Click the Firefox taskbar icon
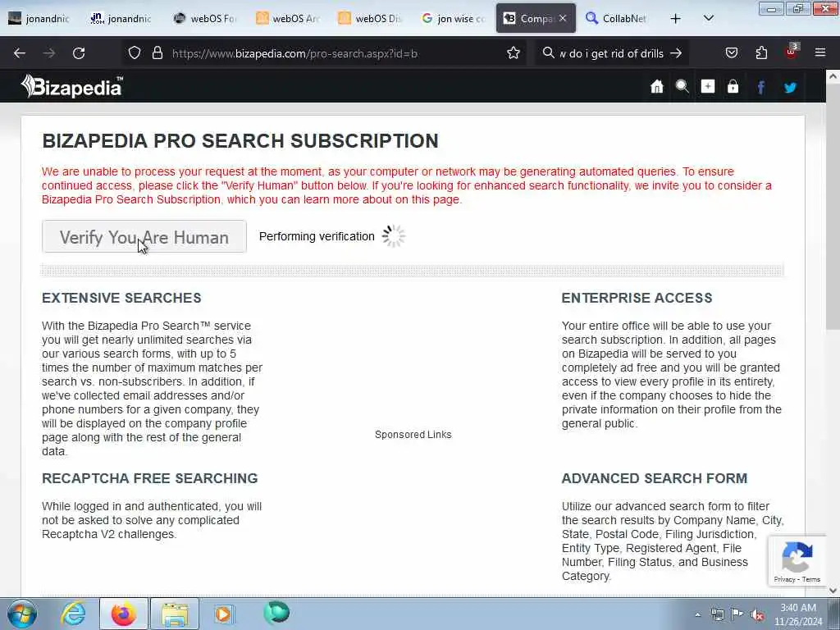The image size is (840, 630). 124,614
